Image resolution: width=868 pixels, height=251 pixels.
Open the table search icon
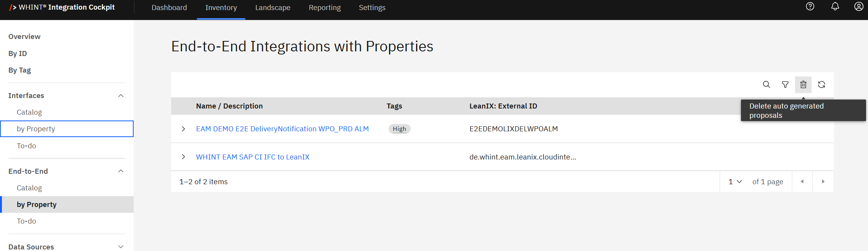coord(766,85)
